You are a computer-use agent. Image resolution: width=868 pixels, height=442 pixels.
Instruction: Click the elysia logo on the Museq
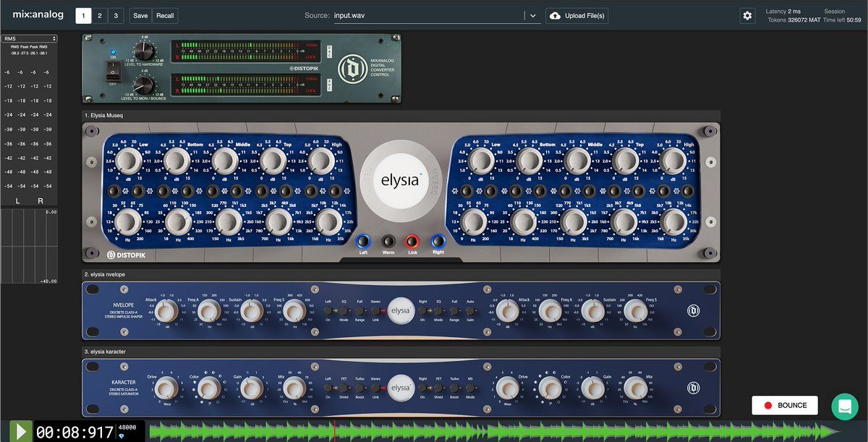pos(400,180)
